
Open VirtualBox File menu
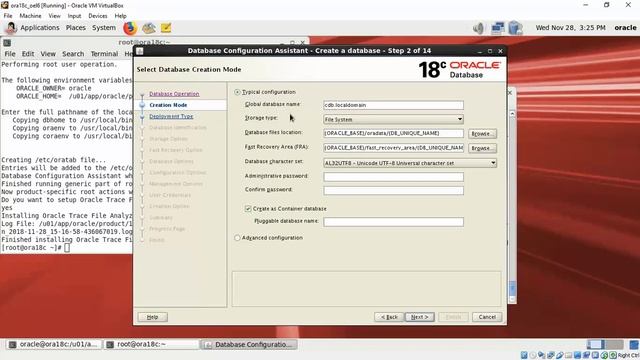pos(8,16)
